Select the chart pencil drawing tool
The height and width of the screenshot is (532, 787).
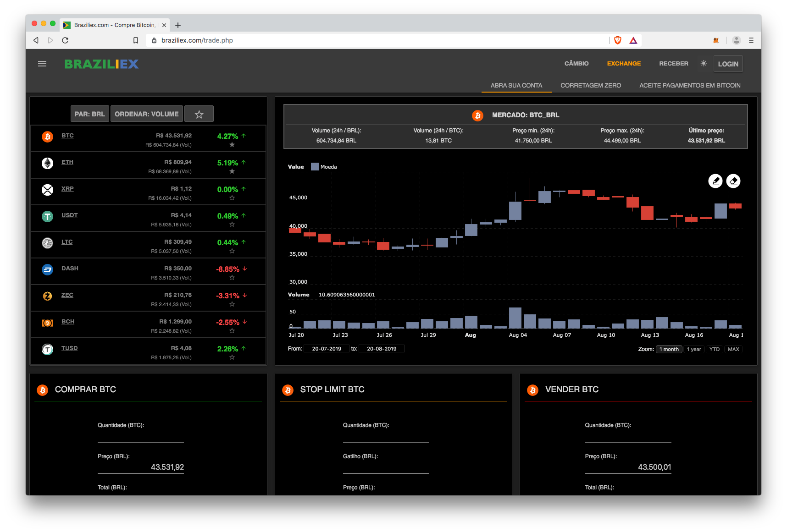(715, 181)
